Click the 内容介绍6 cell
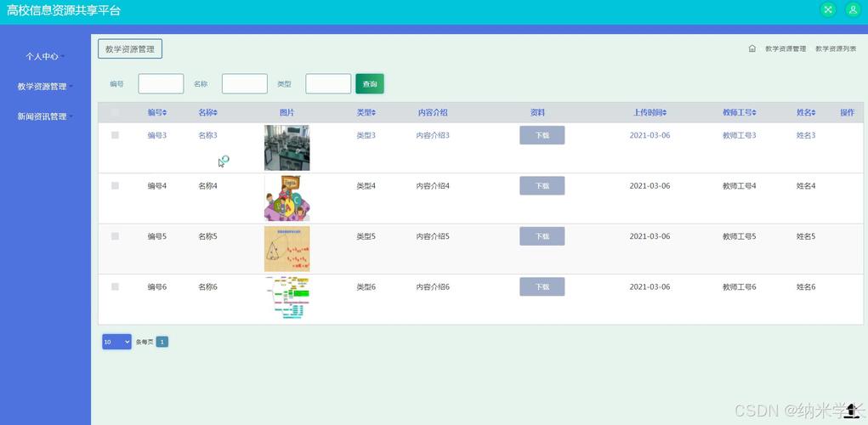Screen dimensions: 868x425 (433, 286)
